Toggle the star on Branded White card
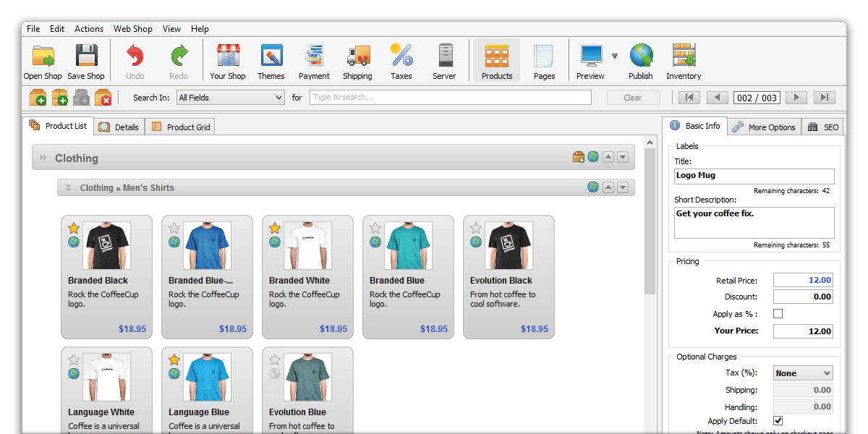This screenshot has height=434, width=868. coord(275,228)
